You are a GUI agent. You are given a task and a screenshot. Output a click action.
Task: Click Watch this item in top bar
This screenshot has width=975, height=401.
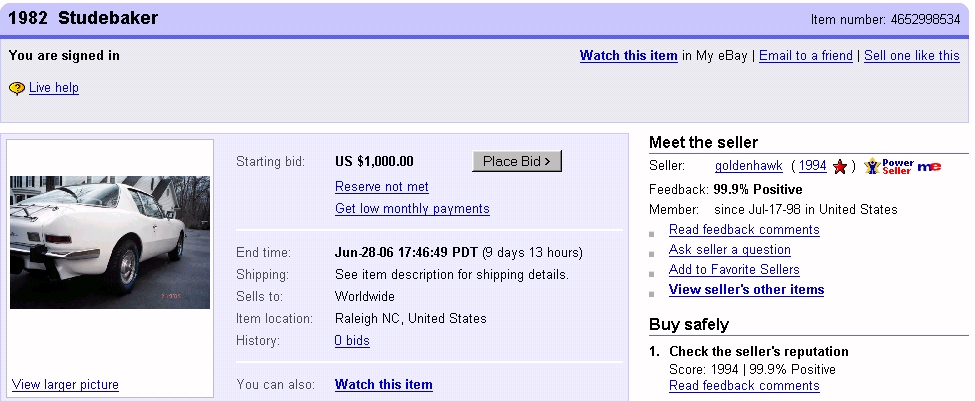(x=628, y=56)
